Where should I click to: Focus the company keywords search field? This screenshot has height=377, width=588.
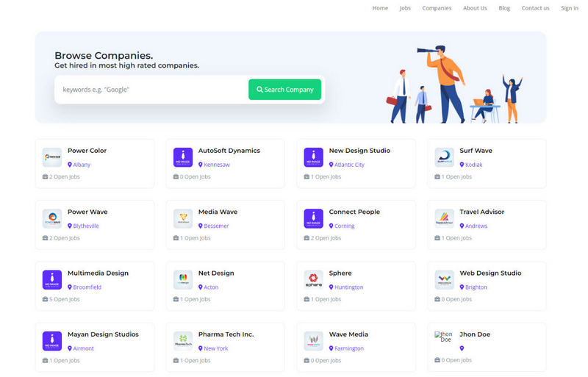151,89
